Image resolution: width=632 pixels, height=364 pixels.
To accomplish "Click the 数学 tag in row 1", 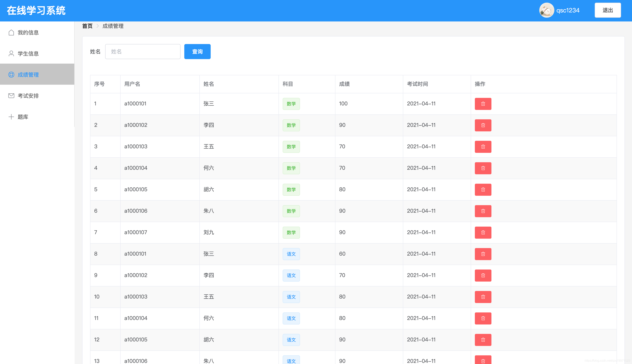I will [291, 104].
